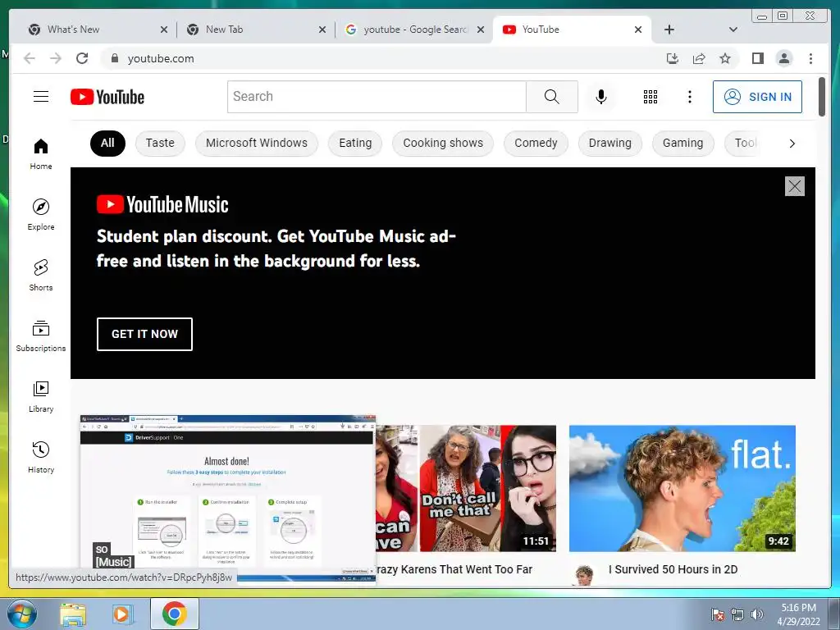This screenshot has height=630, width=840.
Task: Click GET IT NOW button
Action: pos(144,334)
